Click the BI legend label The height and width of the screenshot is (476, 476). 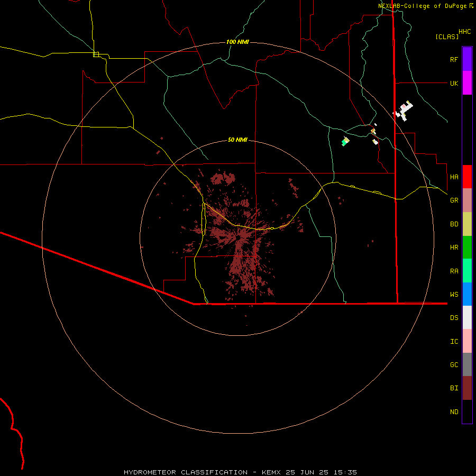454,388
